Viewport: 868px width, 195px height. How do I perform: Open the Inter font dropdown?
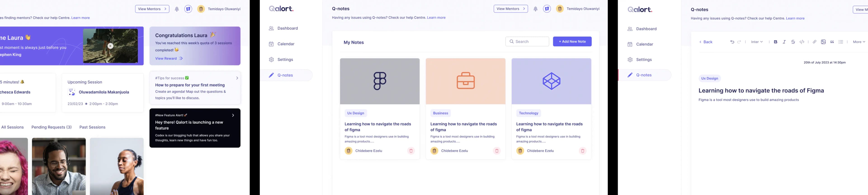(x=757, y=42)
